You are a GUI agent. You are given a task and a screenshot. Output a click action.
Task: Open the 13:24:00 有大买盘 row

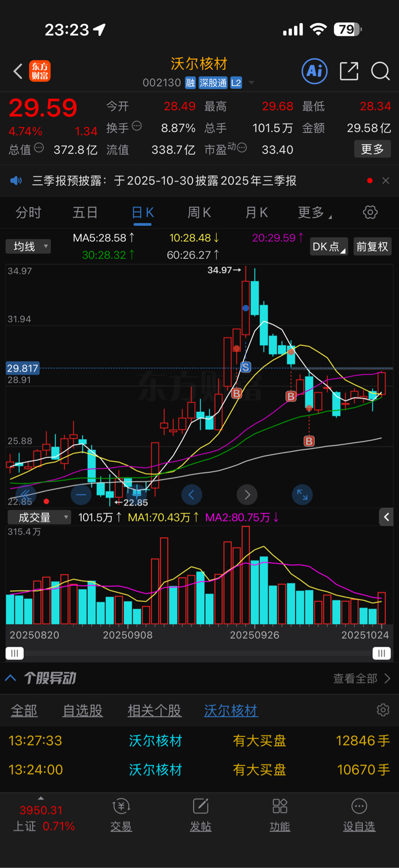199,770
